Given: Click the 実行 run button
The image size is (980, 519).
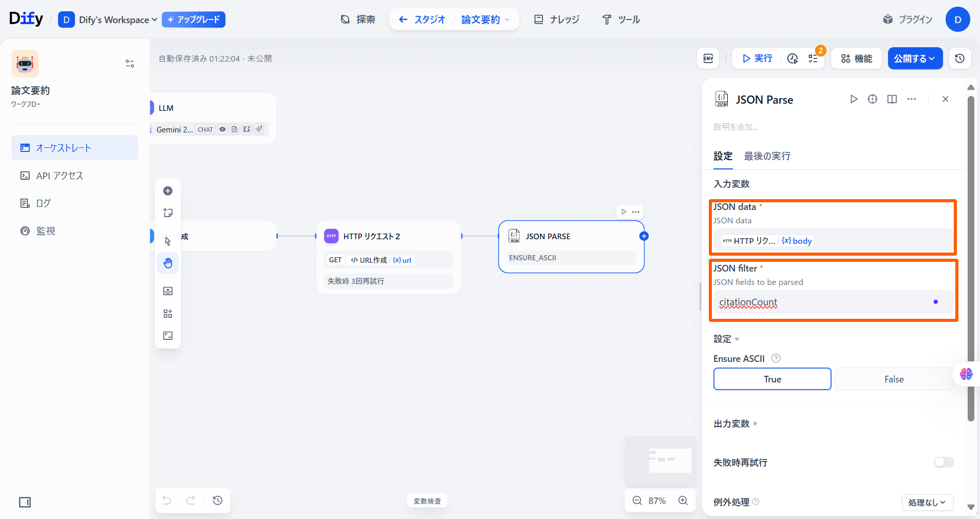Looking at the screenshot, I should click(757, 59).
